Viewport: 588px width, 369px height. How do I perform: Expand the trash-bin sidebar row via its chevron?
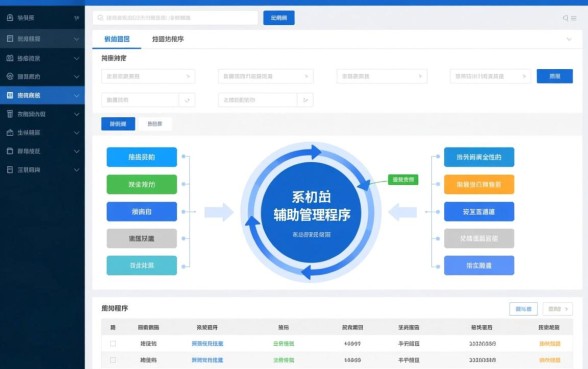click(76, 114)
